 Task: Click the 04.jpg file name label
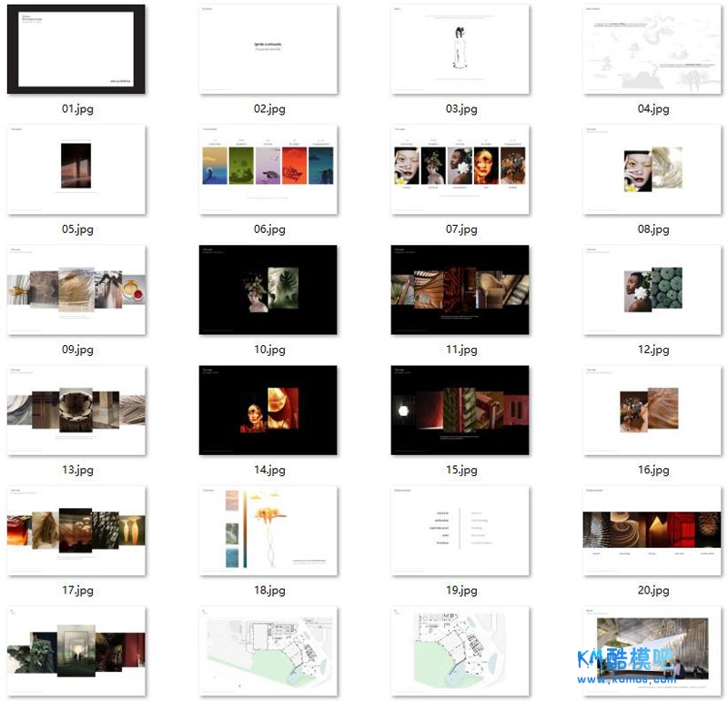[x=653, y=109]
